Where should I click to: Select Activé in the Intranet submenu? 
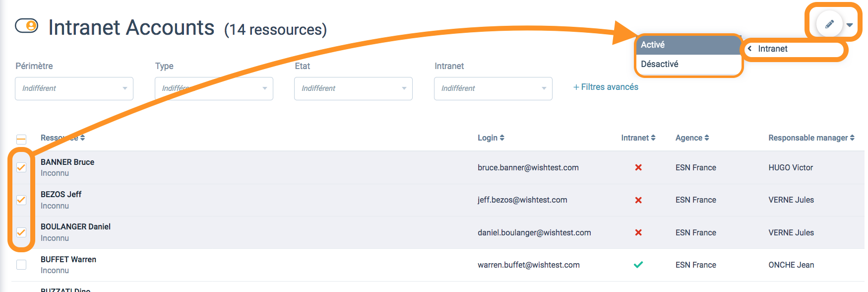point(688,45)
